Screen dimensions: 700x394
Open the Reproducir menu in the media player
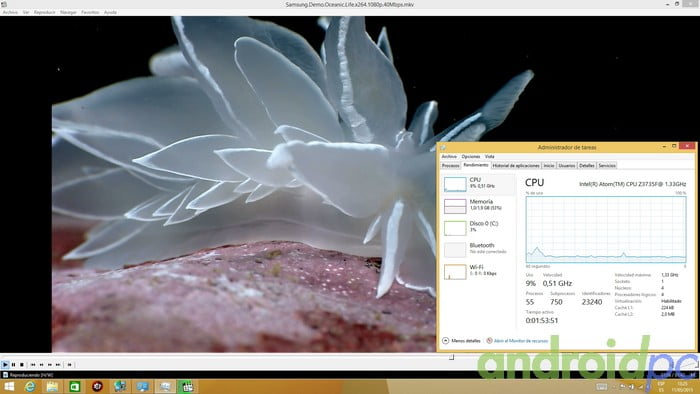pos(45,12)
